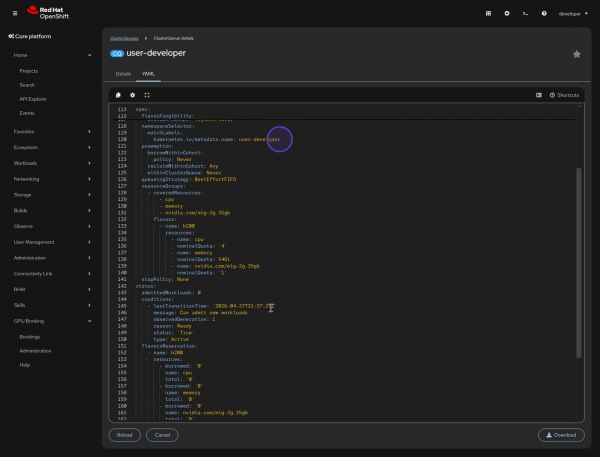Image resolution: width=600 pixels, height=457 pixels.
Task: Click the quick create plus icon
Action: coord(507,13)
